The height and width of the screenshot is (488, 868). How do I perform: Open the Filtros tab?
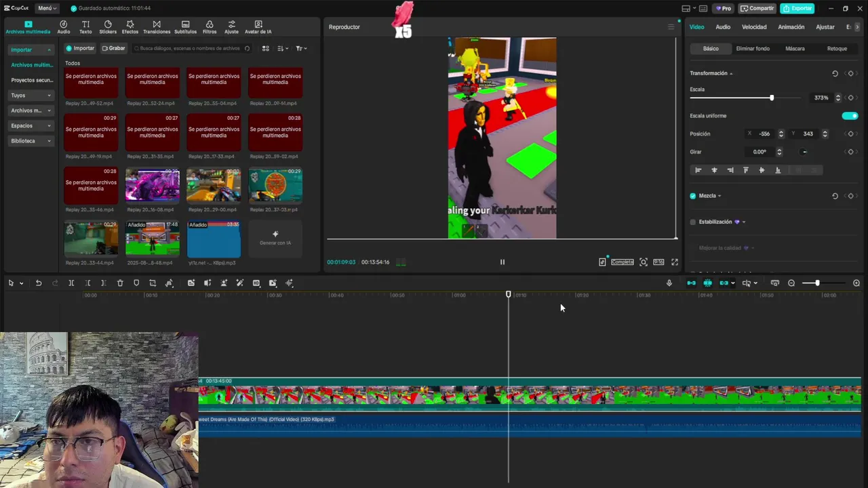coord(210,27)
